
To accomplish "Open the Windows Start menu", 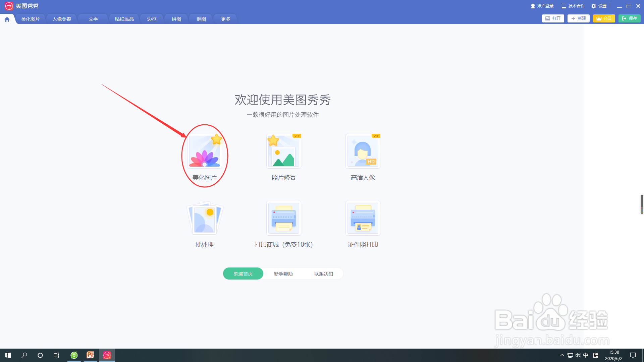I will pyautogui.click(x=8, y=355).
